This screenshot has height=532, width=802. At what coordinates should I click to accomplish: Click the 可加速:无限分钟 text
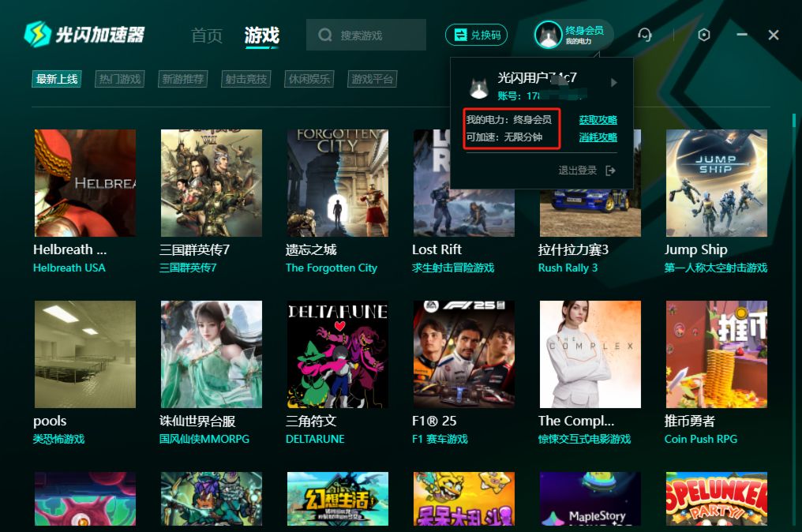(x=504, y=137)
